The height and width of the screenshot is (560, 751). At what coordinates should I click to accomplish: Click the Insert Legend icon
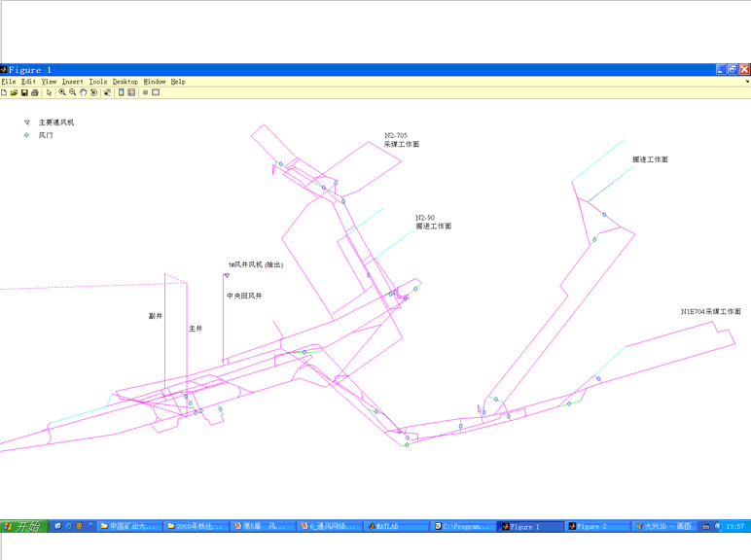(x=131, y=93)
